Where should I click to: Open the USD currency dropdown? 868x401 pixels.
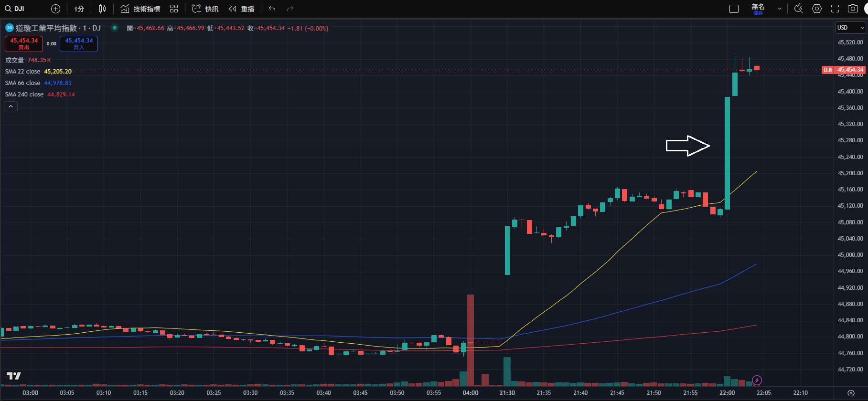click(850, 28)
